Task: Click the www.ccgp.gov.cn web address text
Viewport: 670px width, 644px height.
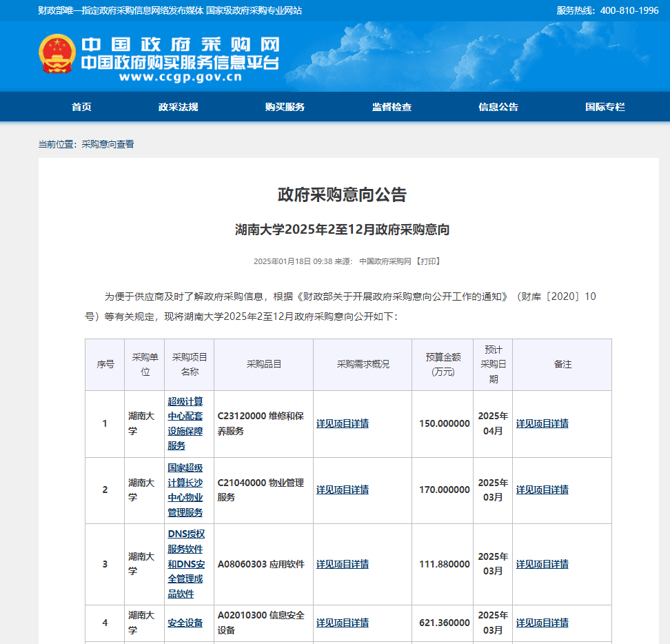Action: point(181,77)
